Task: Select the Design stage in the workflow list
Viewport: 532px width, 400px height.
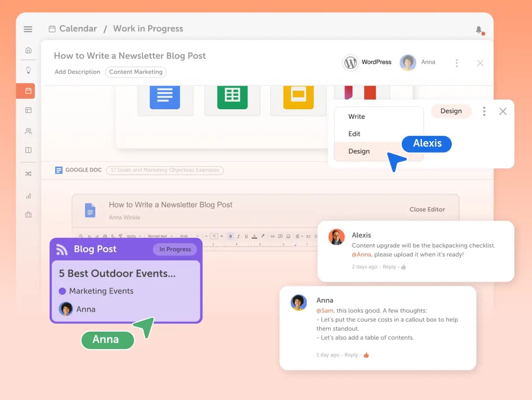Action: 359,151
